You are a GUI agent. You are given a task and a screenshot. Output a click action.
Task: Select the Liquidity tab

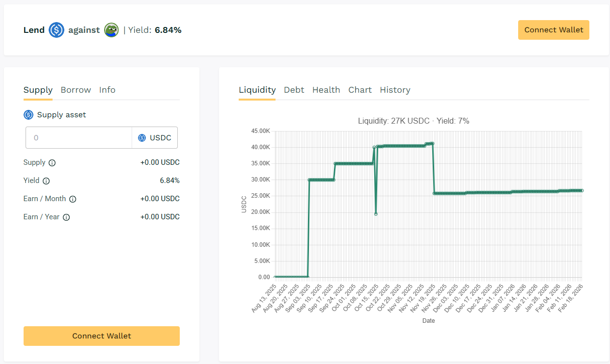257,90
